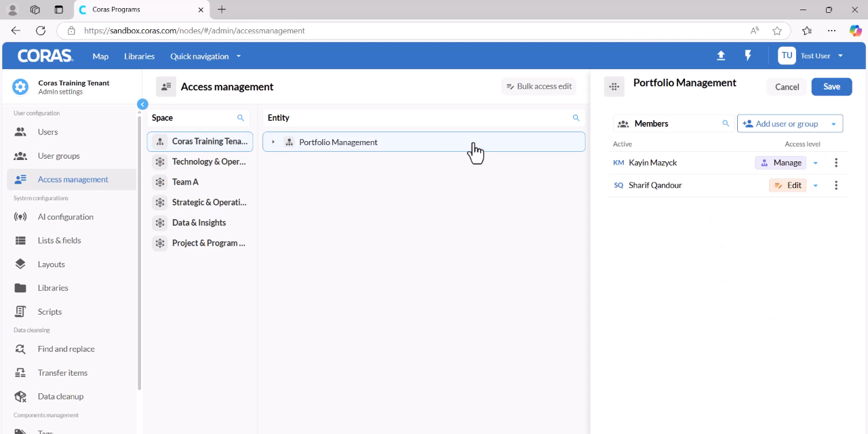Open the Quick navigation dropdown
868x434 pixels.
click(x=205, y=56)
